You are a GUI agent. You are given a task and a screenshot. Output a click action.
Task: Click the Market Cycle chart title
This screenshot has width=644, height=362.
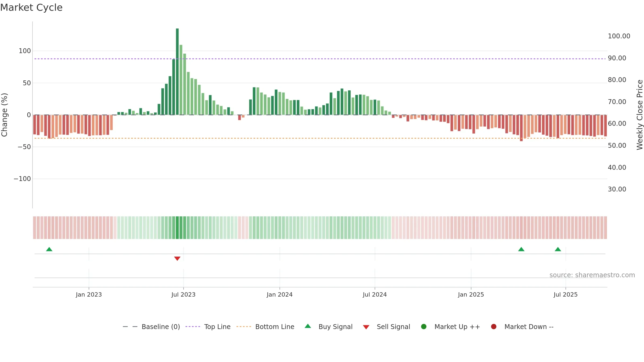(31, 8)
